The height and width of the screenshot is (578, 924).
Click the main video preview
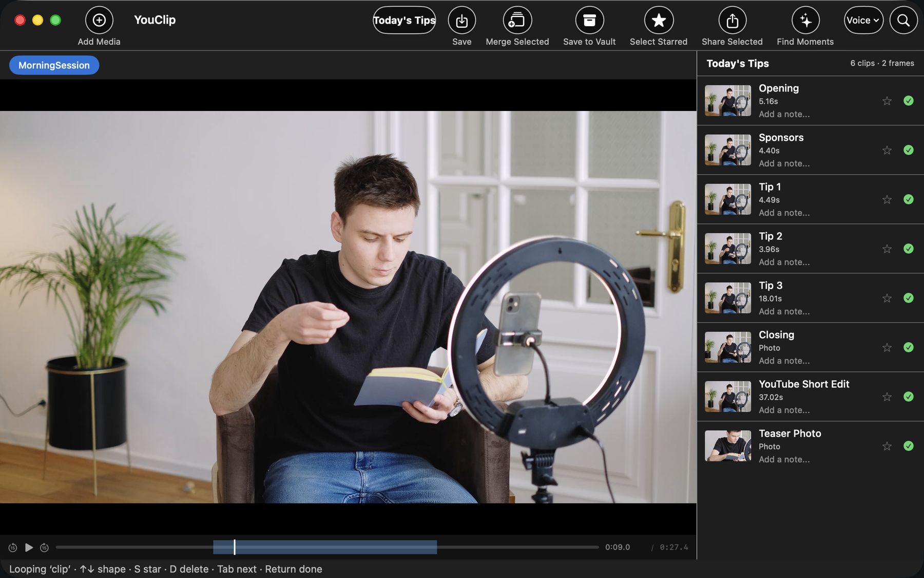[x=348, y=307]
